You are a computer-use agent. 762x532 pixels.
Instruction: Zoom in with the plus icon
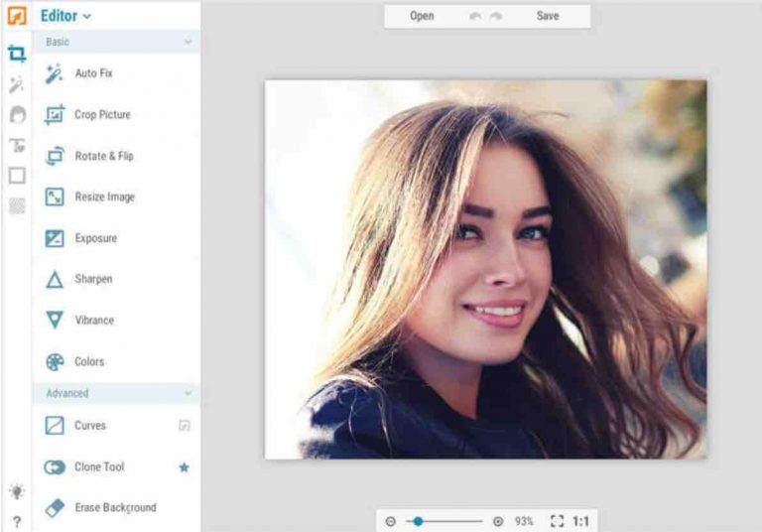click(x=498, y=521)
